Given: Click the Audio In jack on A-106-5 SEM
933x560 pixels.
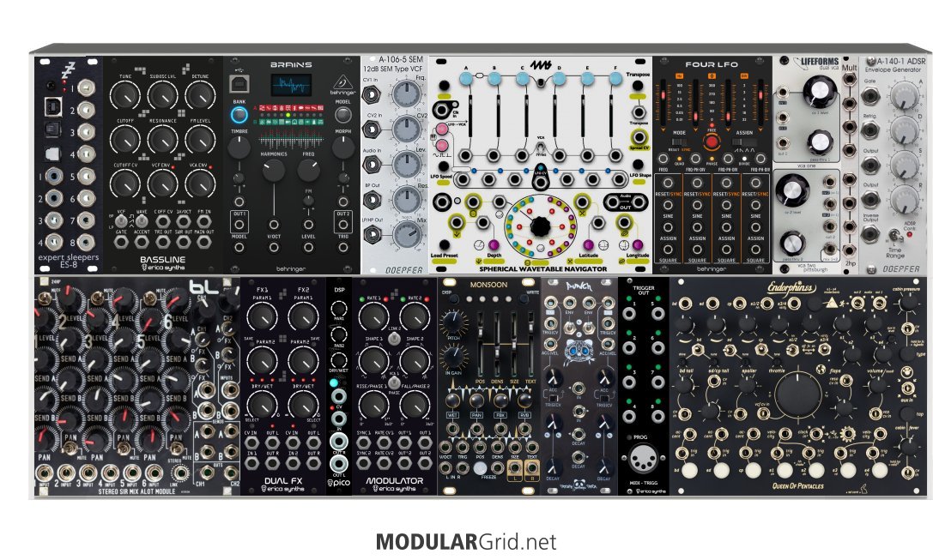Looking at the screenshot, I should click(373, 166).
